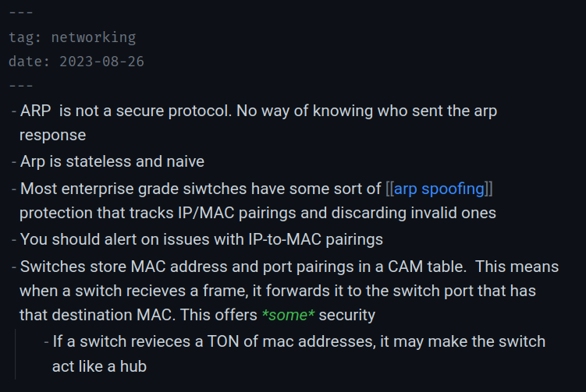Screen dimensions: 586x392
Task: Click the bullet dash before ARP is not
Action: pos(15,111)
